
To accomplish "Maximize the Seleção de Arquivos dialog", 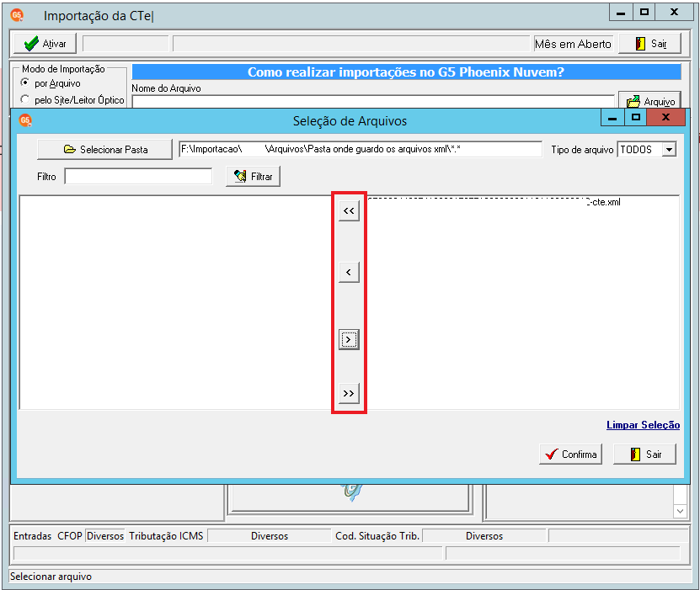I will pyautogui.click(x=636, y=117).
